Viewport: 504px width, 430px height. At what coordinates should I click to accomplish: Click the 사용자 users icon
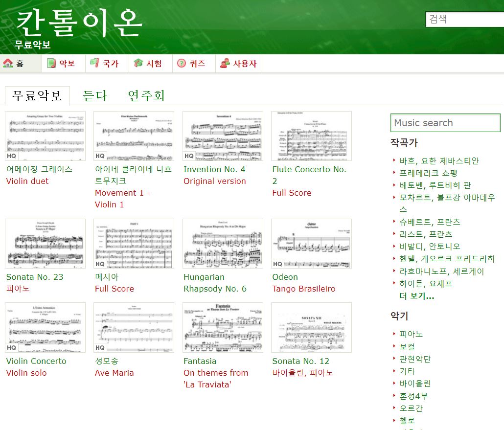(x=226, y=63)
